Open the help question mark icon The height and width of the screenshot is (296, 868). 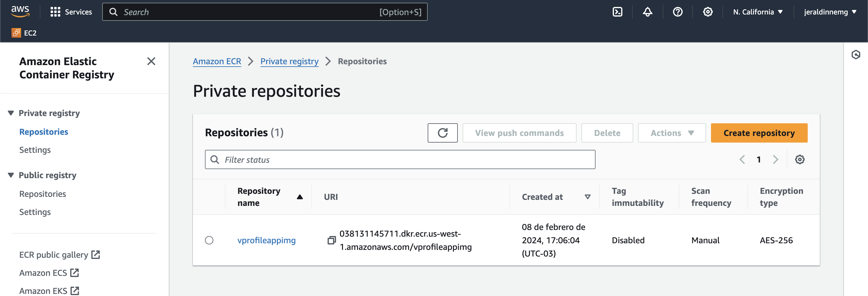point(678,12)
